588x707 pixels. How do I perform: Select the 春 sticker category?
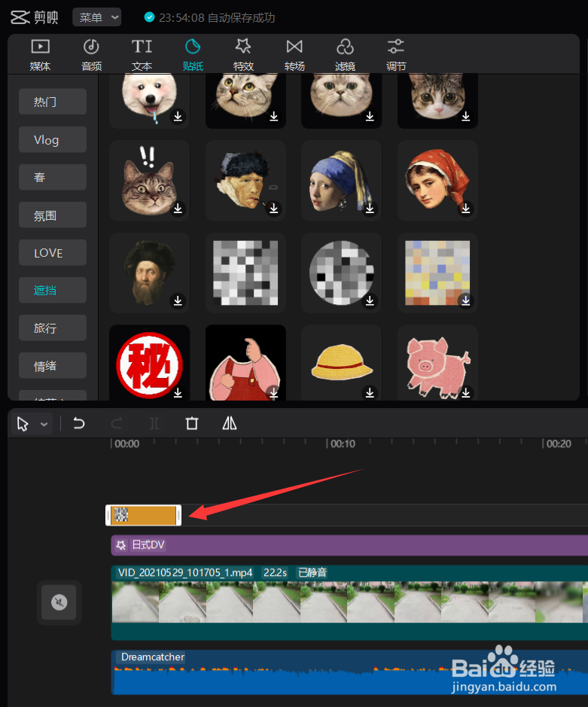coord(52,177)
